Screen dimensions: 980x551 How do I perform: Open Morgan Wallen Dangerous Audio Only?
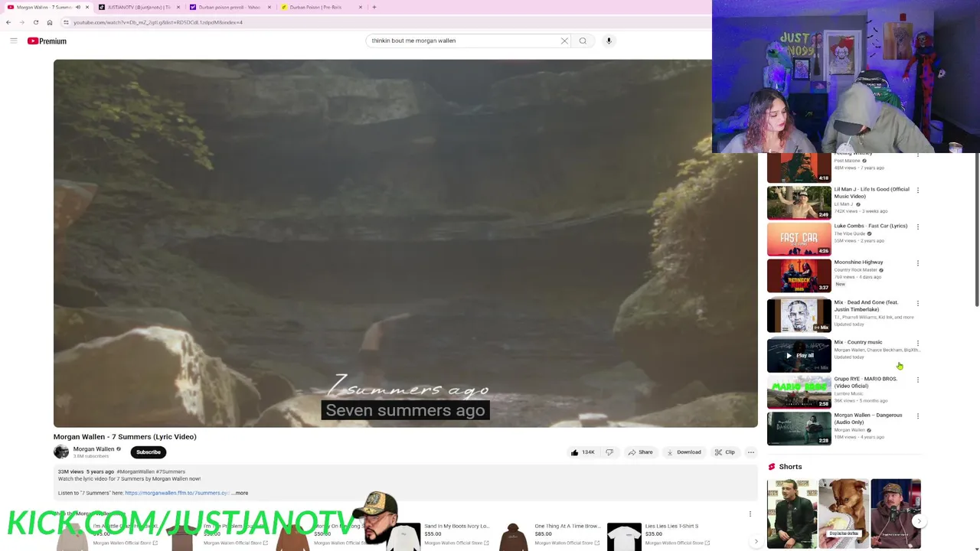[799, 429]
